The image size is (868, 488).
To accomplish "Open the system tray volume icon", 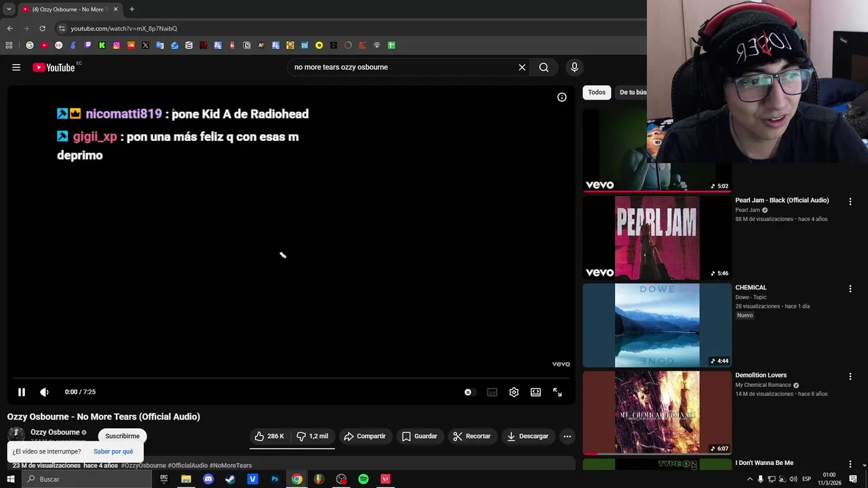I will pyautogui.click(x=793, y=479).
